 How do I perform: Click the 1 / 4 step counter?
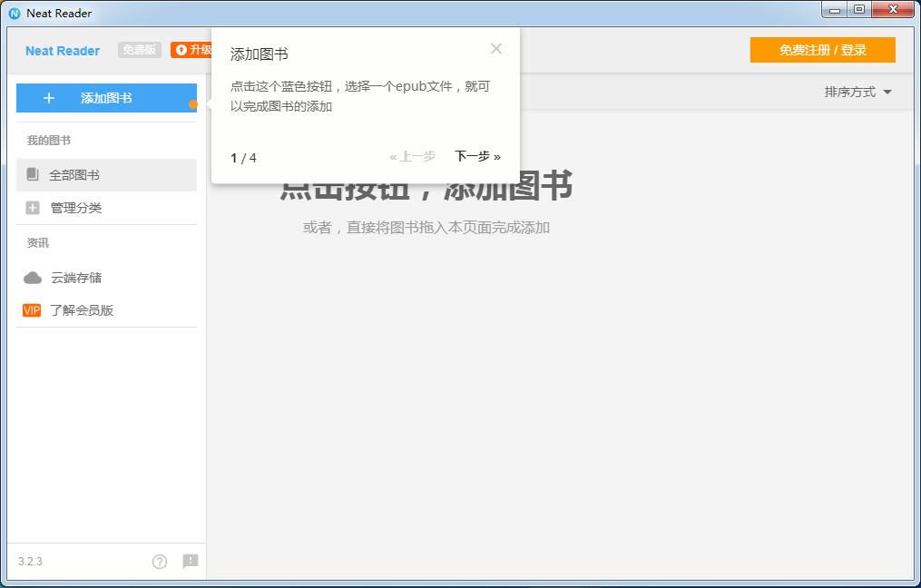pos(243,157)
